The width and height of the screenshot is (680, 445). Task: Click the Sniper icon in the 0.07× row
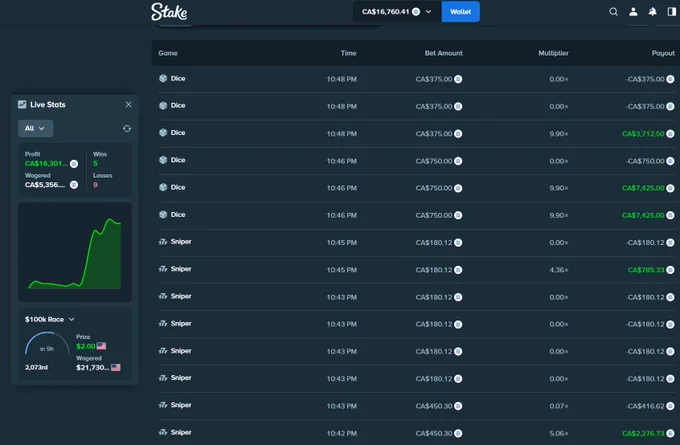click(x=163, y=405)
